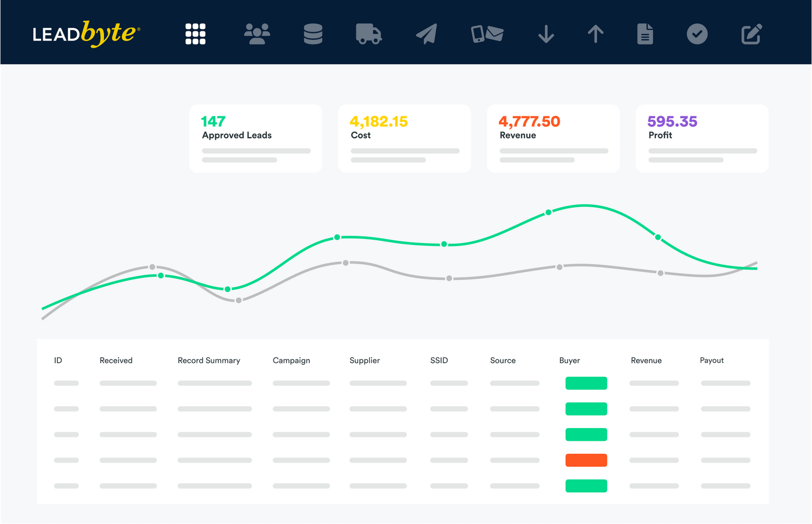Select the Payout column header
This screenshot has height=524, width=812.
pos(712,360)
